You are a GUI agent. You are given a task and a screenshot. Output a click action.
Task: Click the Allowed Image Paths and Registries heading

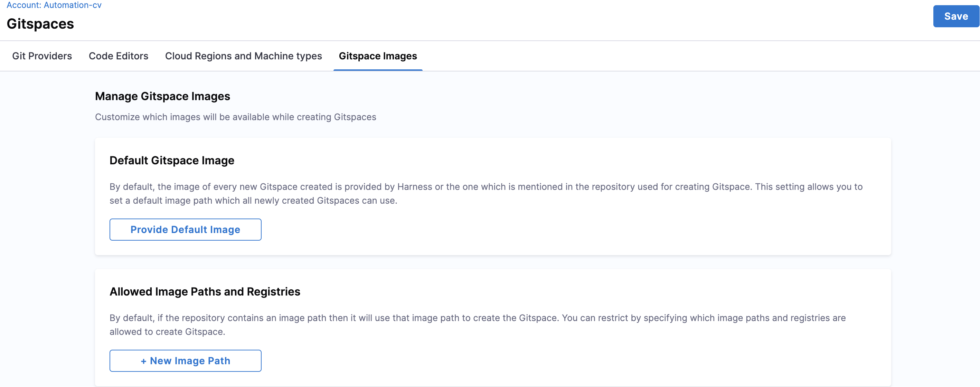pyautogui.click(x=205, y=292)
